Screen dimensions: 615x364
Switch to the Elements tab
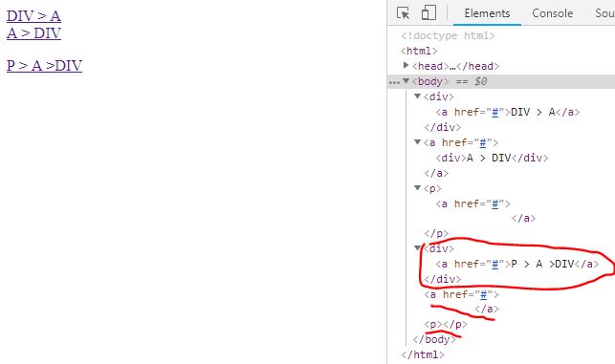487,13
